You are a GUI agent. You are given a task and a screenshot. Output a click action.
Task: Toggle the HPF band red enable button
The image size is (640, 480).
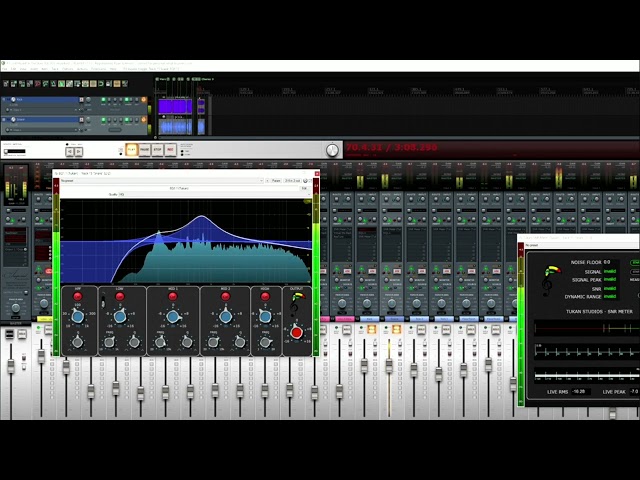(78, 296)
